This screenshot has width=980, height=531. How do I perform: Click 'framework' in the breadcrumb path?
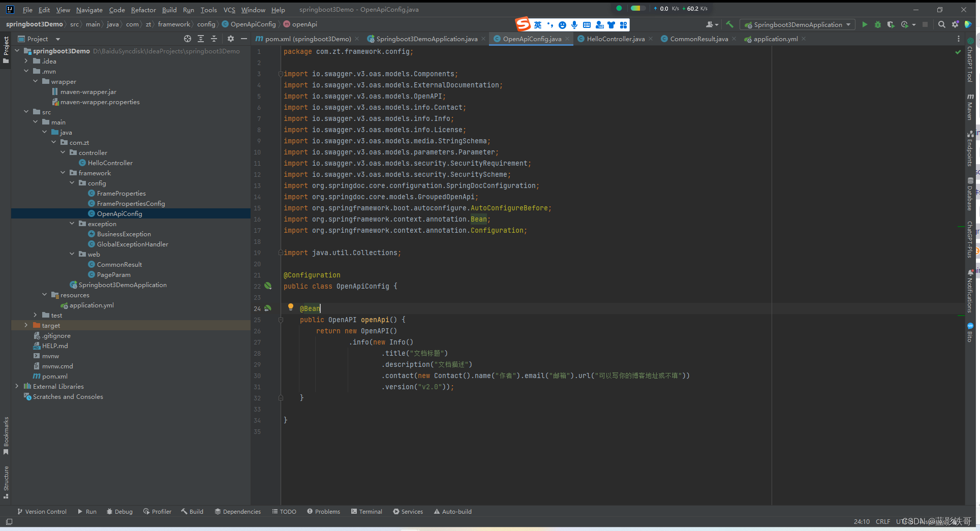(174, 24)
